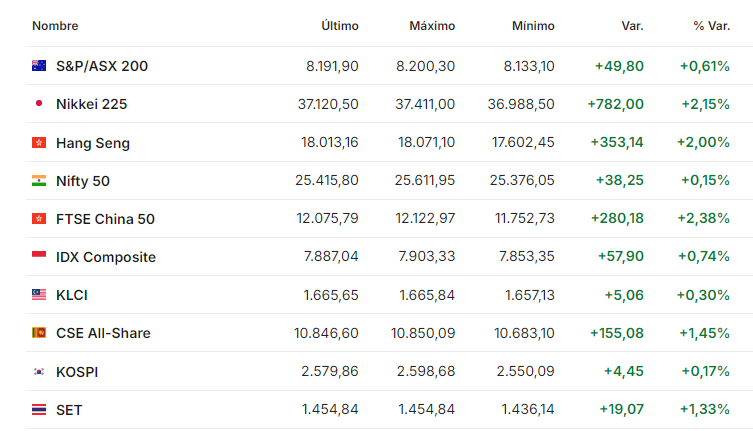The width and height of the screenshot is (753, 431).
Task: Click the Thailand flag beside SET
Action: [x=39, y=409]
